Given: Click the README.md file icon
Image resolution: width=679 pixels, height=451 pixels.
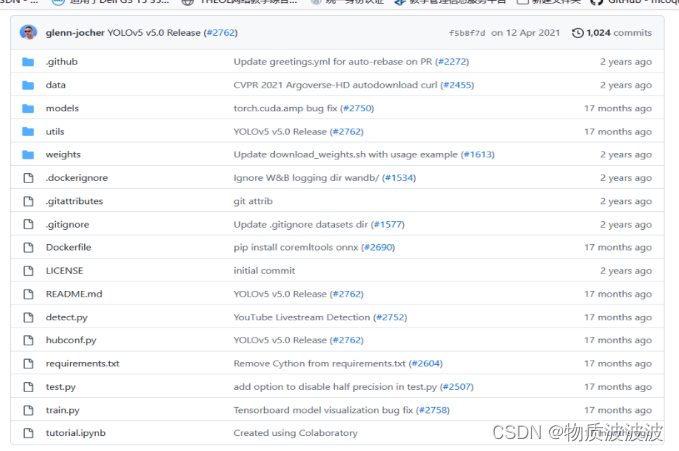Looking at the screenshot, I should tap(29, 294).
